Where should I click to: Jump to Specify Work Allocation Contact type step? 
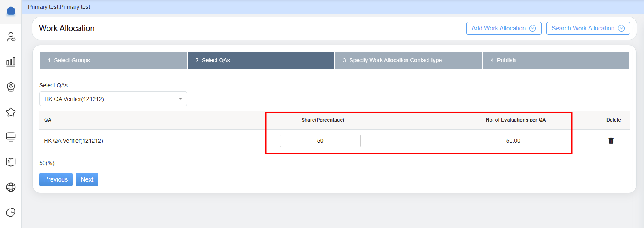[408, 60]
